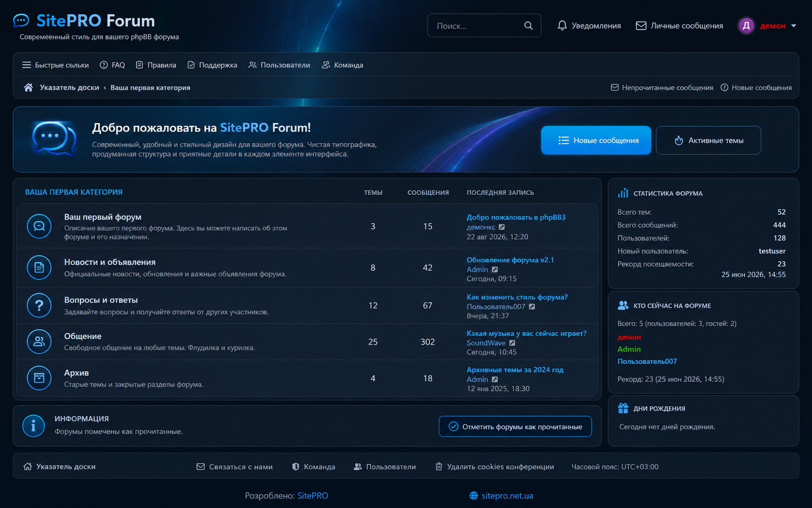Screen dimensions: 812x508
Task: Click the search magnifier icon
Action: coord(528,26)
